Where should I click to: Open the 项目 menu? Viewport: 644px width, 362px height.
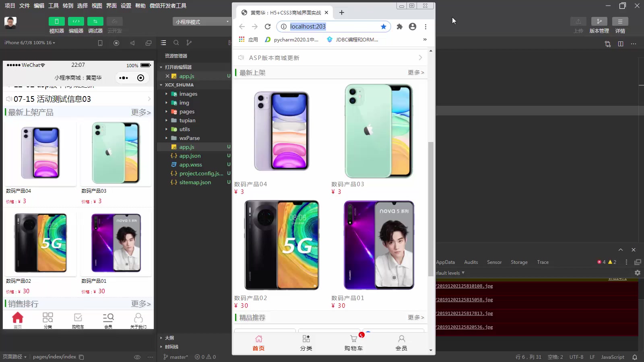click(10, 6)
